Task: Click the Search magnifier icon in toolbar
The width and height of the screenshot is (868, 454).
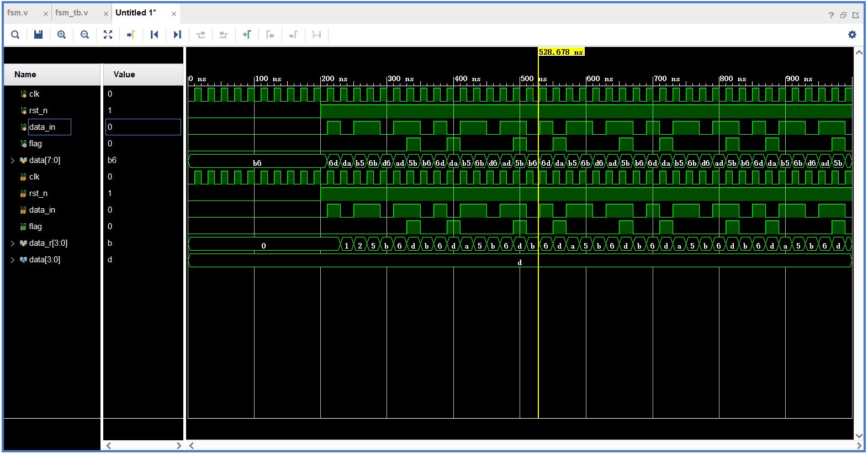Action: tap(15, 35)
